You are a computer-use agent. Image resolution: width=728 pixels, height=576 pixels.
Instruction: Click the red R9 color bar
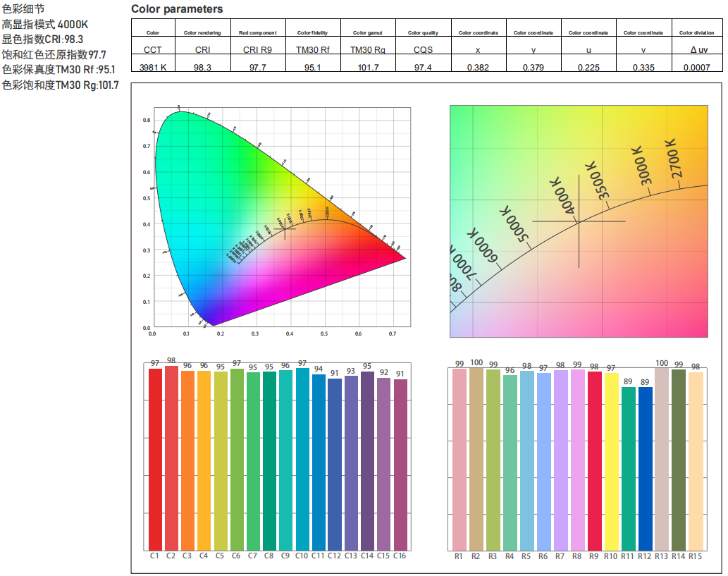[594, 461]
